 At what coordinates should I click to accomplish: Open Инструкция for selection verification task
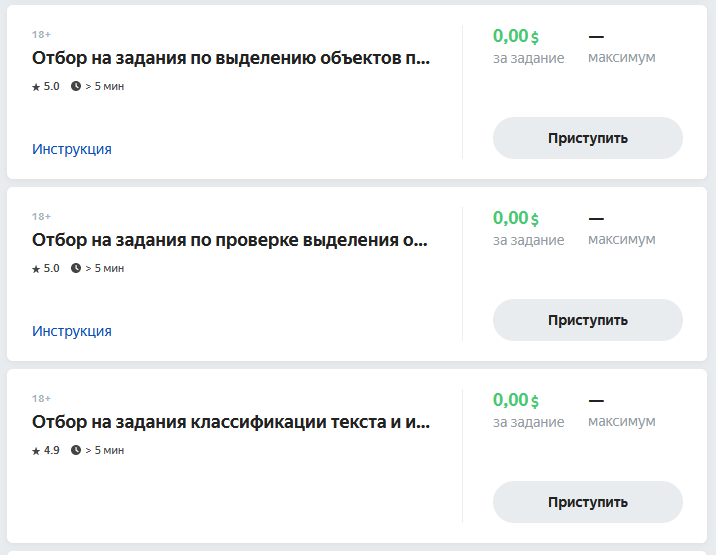coord(72,331)
